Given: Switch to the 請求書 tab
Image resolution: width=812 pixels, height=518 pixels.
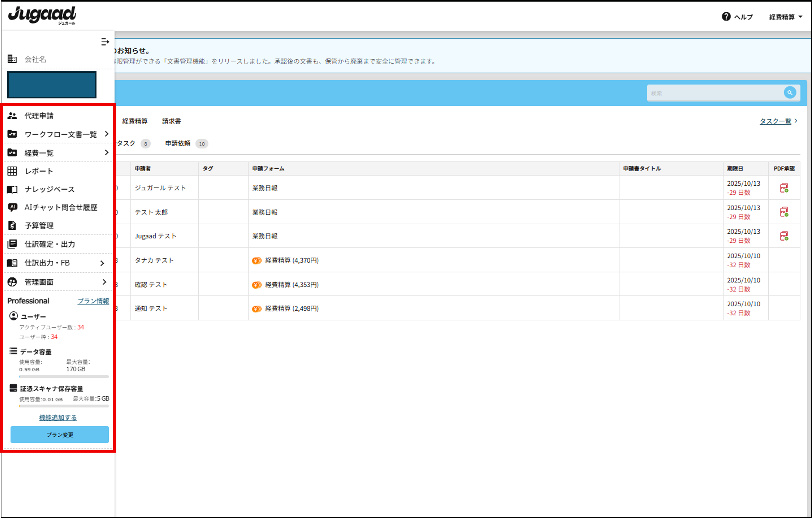Looking at the screenshot, I should coord(171,121).
